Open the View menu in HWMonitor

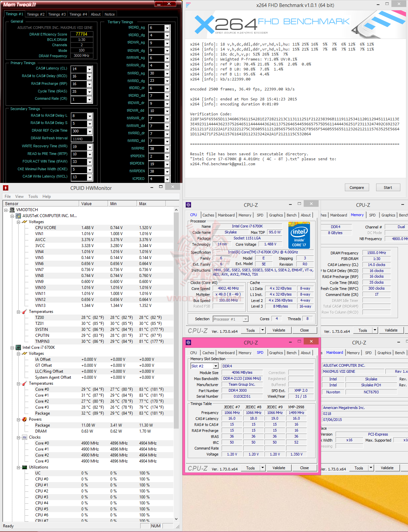click(x=19, y=197)
